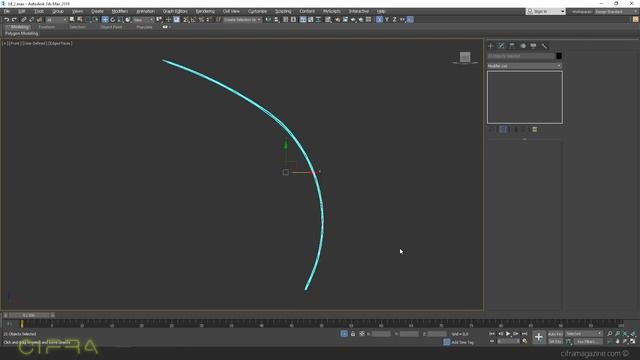Expand the Polygon Modeling ribbon panel

click(x=22, y=33)
